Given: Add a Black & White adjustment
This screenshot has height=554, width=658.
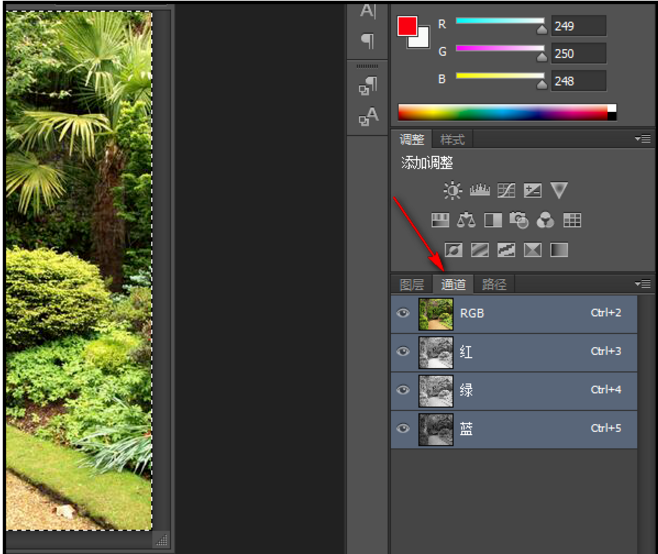Looking at the screenshot, I should (x=493, y=220).
